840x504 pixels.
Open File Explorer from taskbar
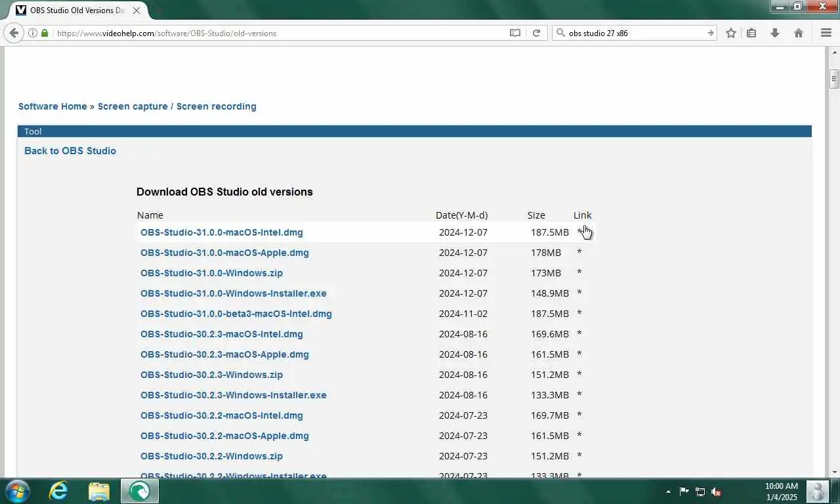tap(99, 491)
